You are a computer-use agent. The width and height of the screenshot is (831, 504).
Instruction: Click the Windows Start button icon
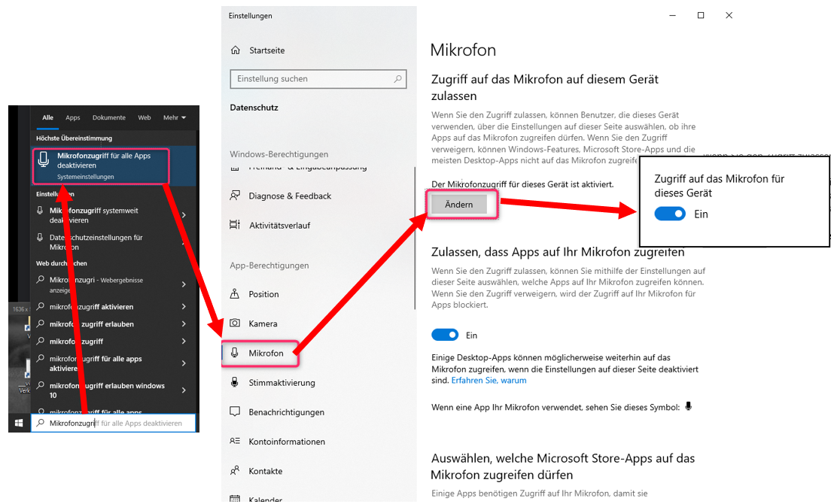tap(19, 423)
